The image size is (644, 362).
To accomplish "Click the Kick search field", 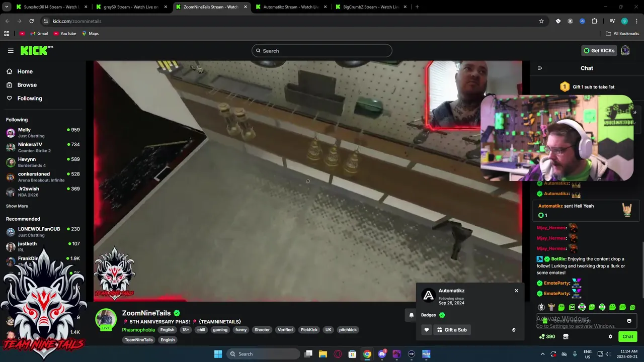I will 322,51.
